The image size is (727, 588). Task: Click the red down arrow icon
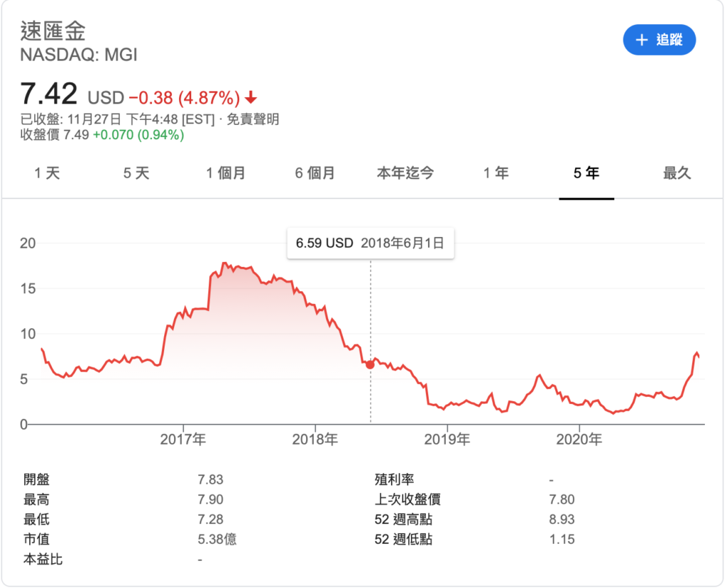(251, 97)
